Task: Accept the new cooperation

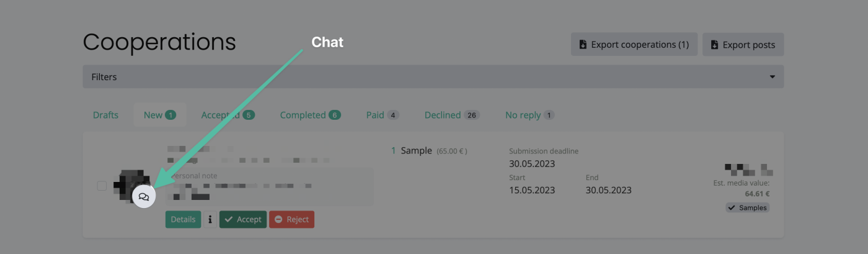Action: [242, 219]
